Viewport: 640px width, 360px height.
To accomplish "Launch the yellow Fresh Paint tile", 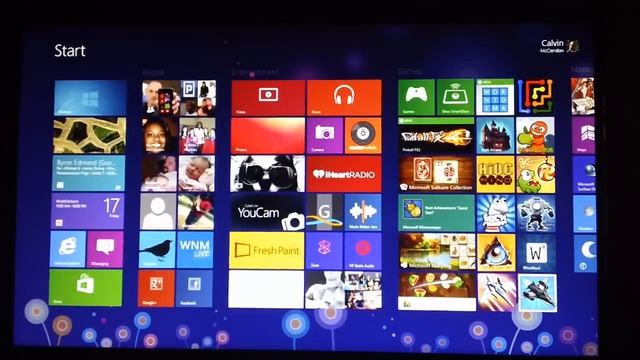I will tap(267, 250).
